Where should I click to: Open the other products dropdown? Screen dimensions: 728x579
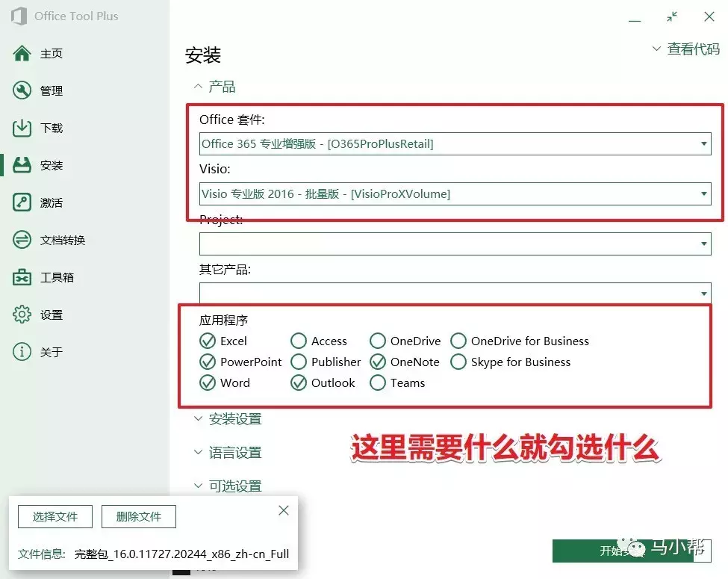455,293
